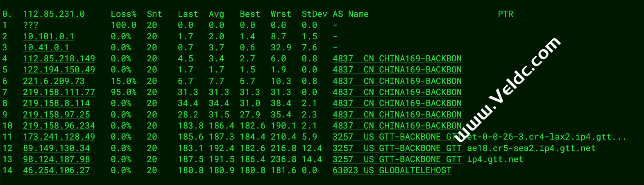Screen dimensions: 644x185
Task: Open AS 4837 link on hop 6 row
Action: click(397, 81)
